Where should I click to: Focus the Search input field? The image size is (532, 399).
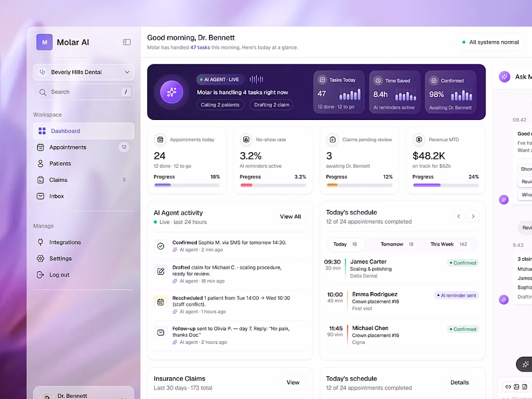(x=84, y=91)
